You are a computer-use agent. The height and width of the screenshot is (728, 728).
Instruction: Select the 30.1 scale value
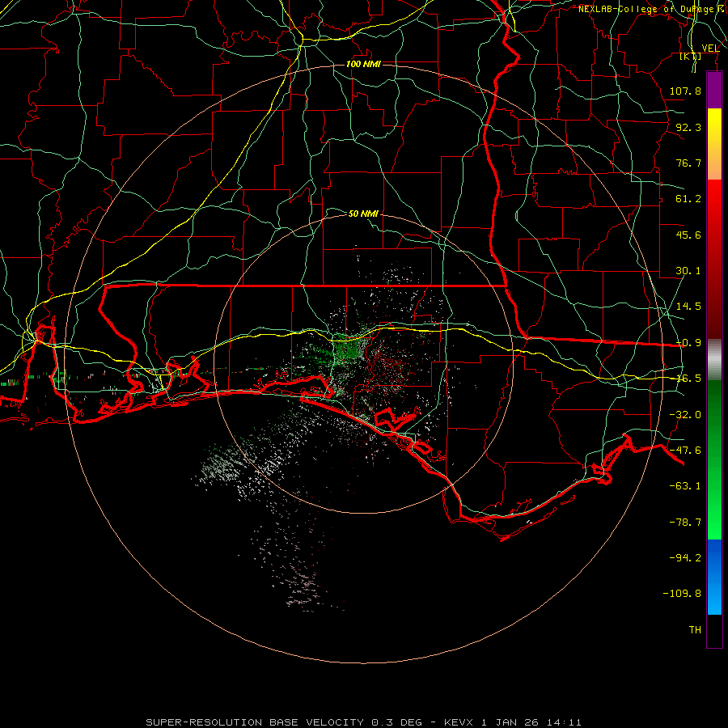coord(688,271)
